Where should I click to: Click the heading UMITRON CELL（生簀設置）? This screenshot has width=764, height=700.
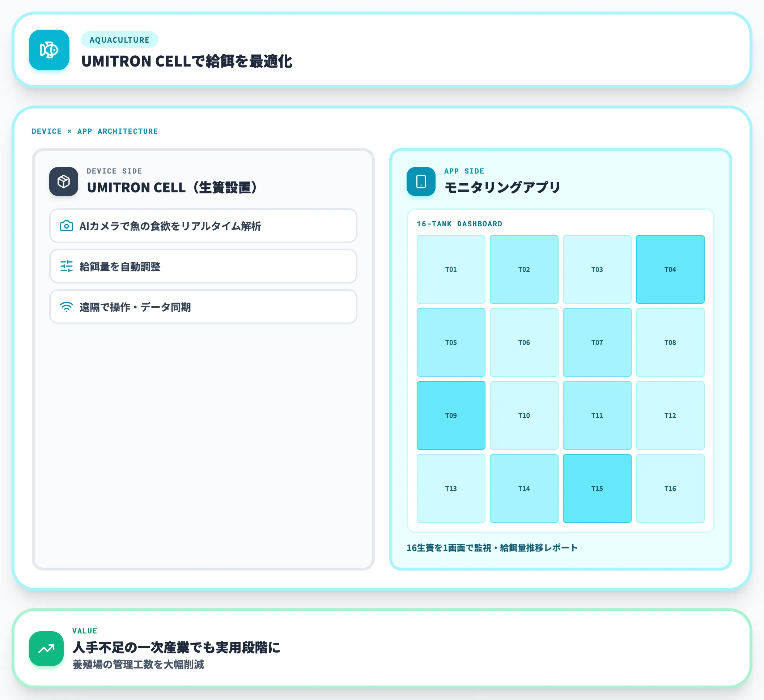click(173, 187)
